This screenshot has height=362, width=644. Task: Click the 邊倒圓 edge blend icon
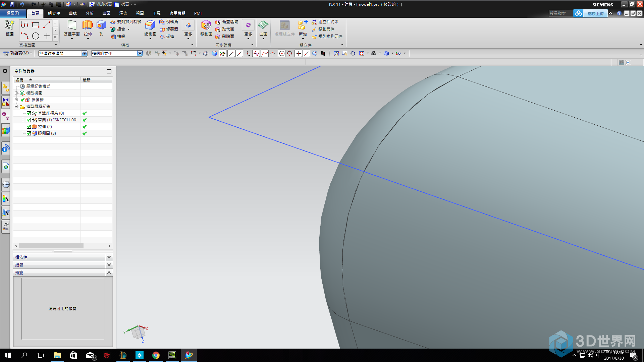tap(150, 25)
